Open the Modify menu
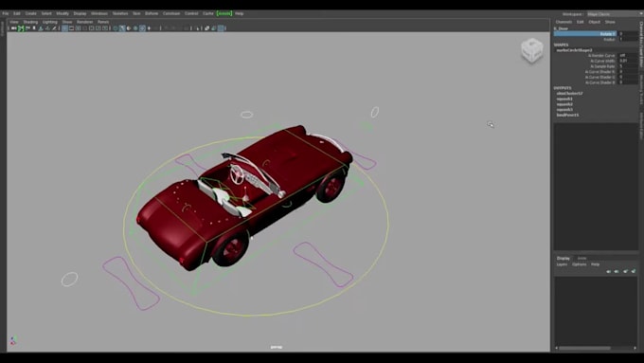 click(63, 13)
